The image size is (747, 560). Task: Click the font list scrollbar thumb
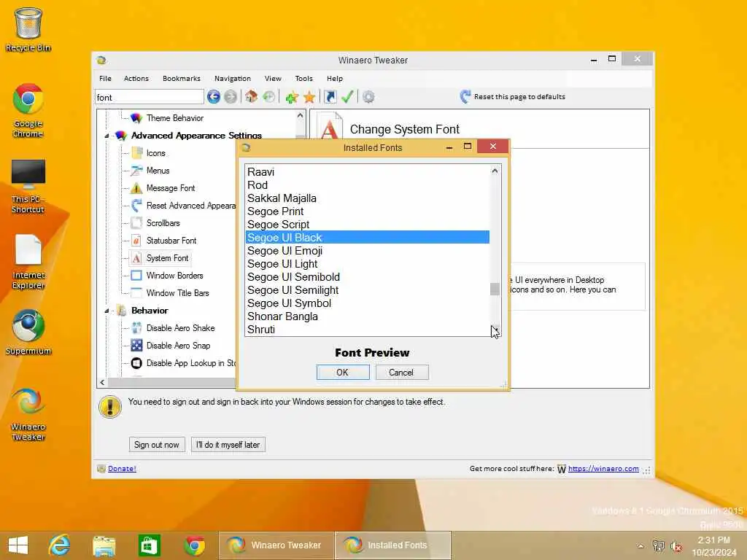tap(495, 289)
